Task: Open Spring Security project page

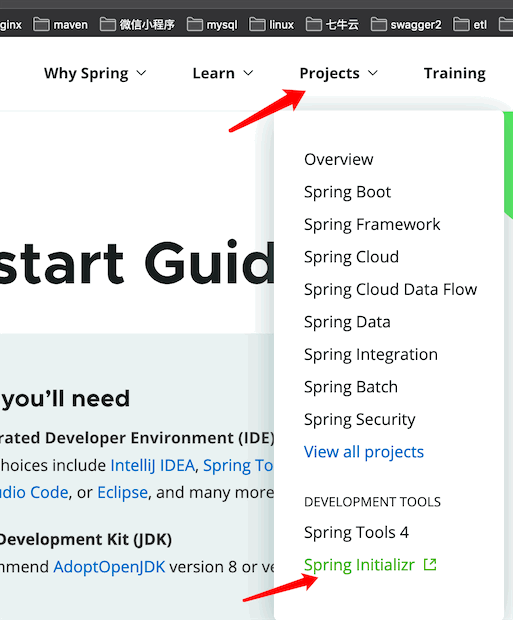Action: tap(360, 420)
